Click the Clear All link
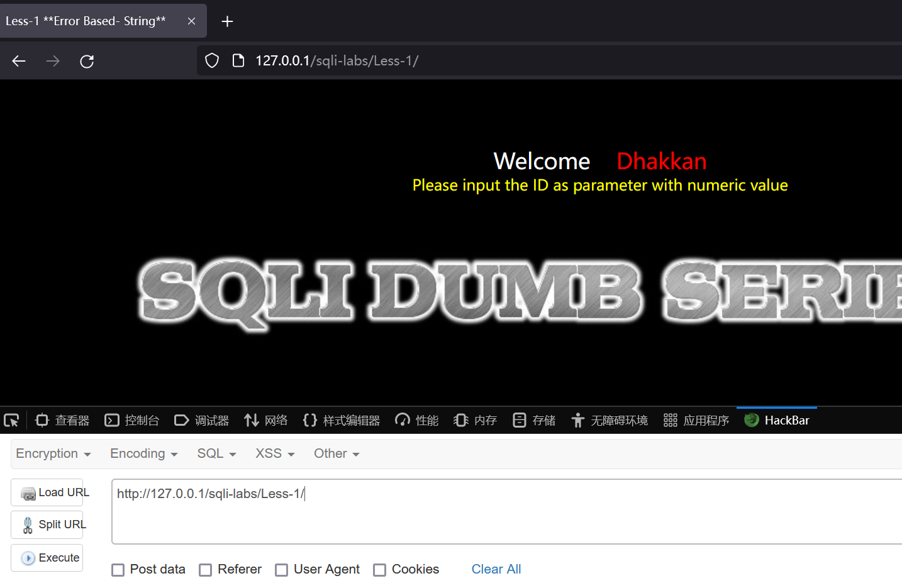The height and width of the screenshot is (588, 902). coord(496,569)
